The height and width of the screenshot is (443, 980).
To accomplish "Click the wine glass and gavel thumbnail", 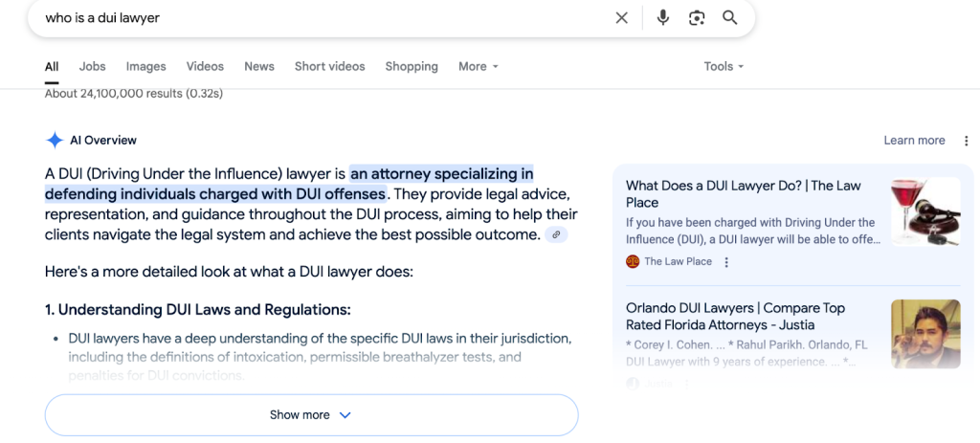I will point(925,211).
